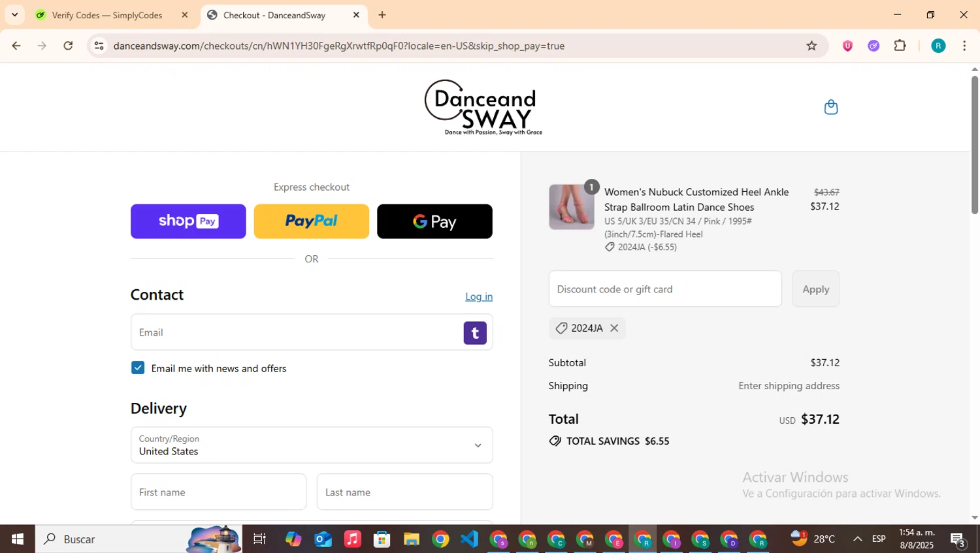Click the DanceandSway logo
This screenshot has width=980, height=553.
[x=483, y=108]
